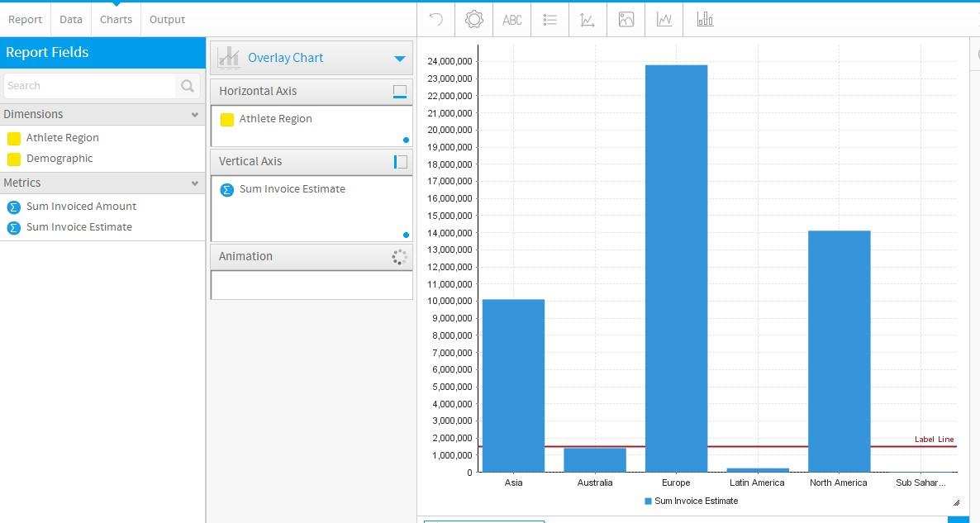Select the Athlete Region dimension in Report Fields

[x=63, y=137]
